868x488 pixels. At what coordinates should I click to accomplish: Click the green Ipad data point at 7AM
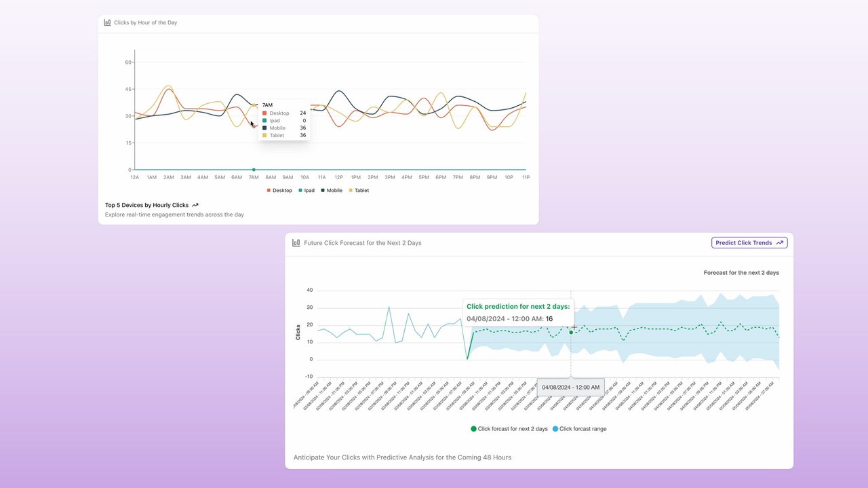point(254,170)
